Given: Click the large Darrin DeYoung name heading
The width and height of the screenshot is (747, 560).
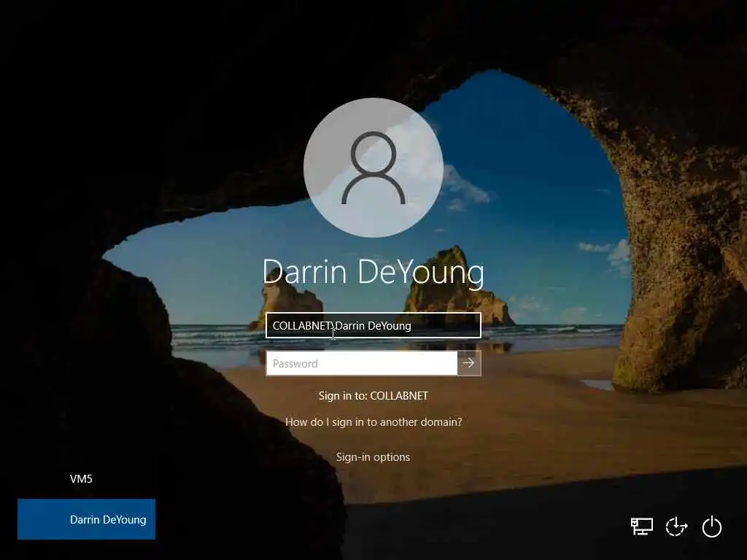Looking at the screenshot, I should pyautogui.click(x=373, y=273).
